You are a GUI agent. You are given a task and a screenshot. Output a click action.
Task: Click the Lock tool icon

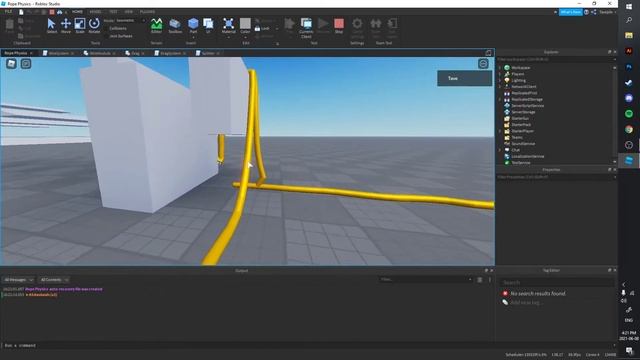click(258, 29)
